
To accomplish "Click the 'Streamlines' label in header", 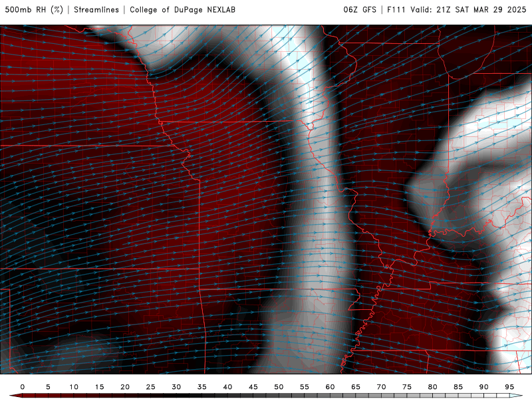I will click(96, 10).
